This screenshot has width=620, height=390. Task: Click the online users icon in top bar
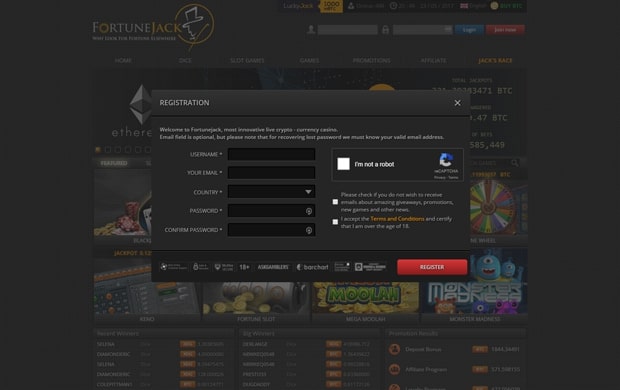coord(351,6)
